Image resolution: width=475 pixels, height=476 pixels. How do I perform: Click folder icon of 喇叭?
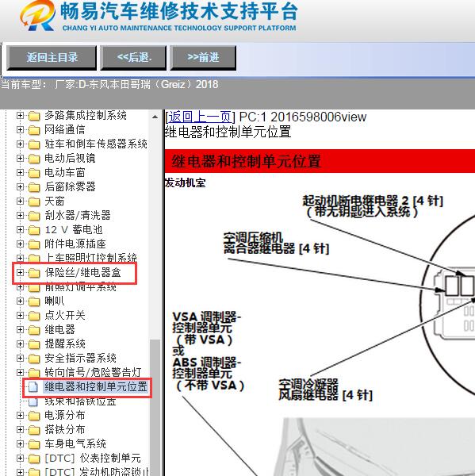34,301
